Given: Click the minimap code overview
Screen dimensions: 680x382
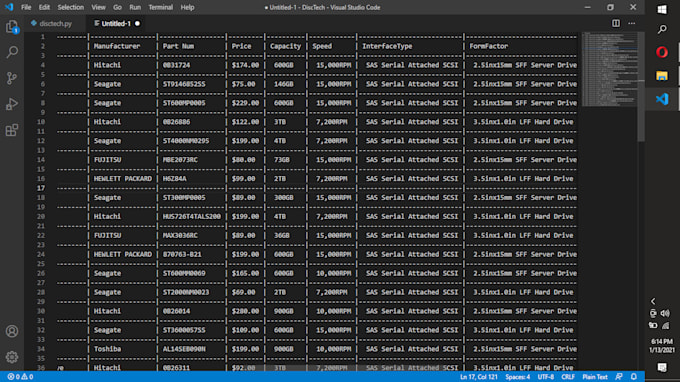Looking at the screenshot, I should tap(609, 69).
